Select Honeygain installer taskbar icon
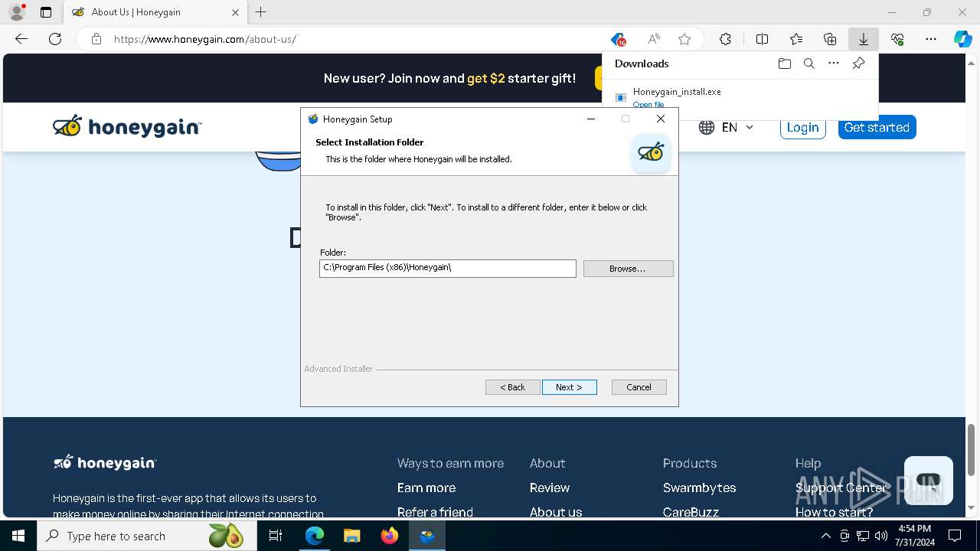980x551 pixels. [x=427, y=536]
